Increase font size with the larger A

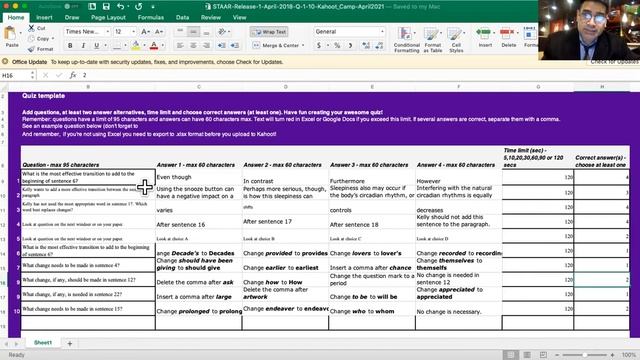click(145, 31)
